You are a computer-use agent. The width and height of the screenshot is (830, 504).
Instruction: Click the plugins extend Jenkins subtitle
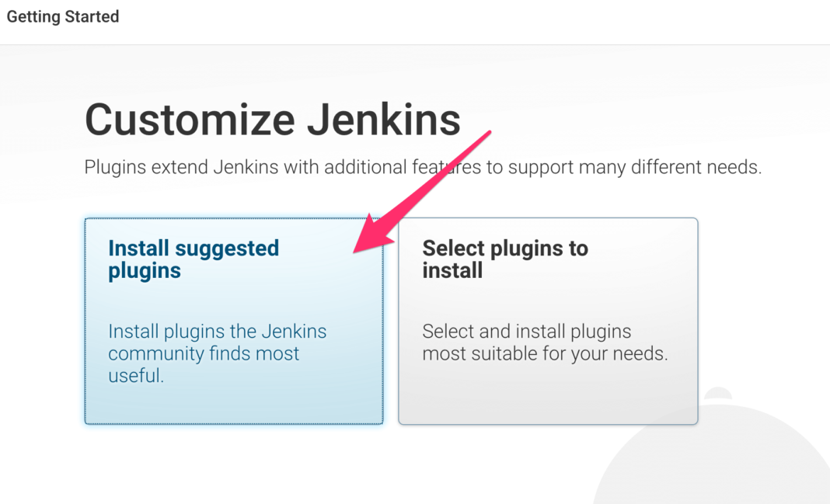423,166
